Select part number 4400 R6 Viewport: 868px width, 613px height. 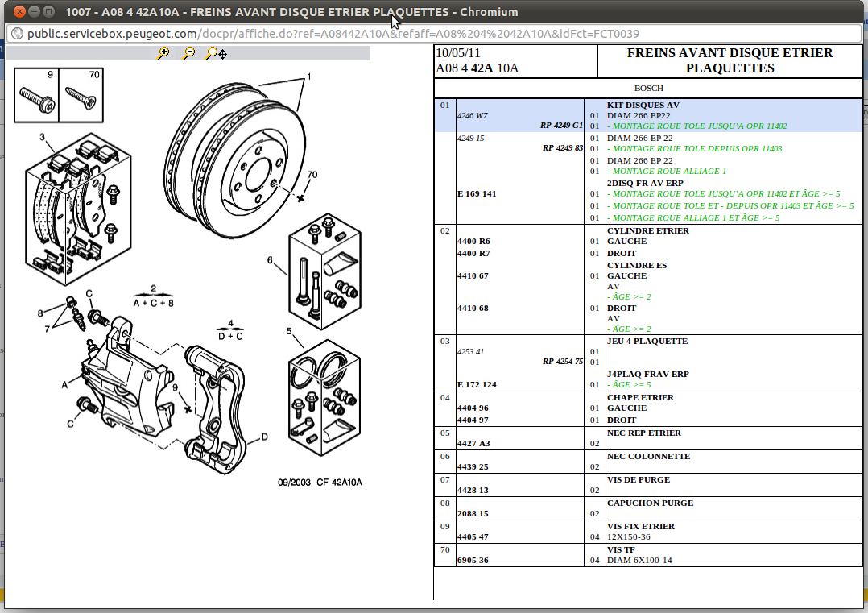[473, 242]
